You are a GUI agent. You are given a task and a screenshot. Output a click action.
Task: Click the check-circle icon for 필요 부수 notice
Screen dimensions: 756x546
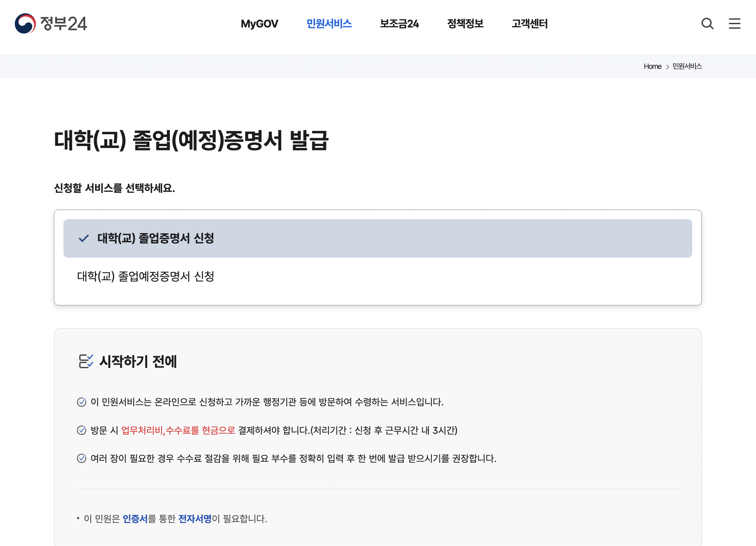pyautogui.click(x=82, y=458)
